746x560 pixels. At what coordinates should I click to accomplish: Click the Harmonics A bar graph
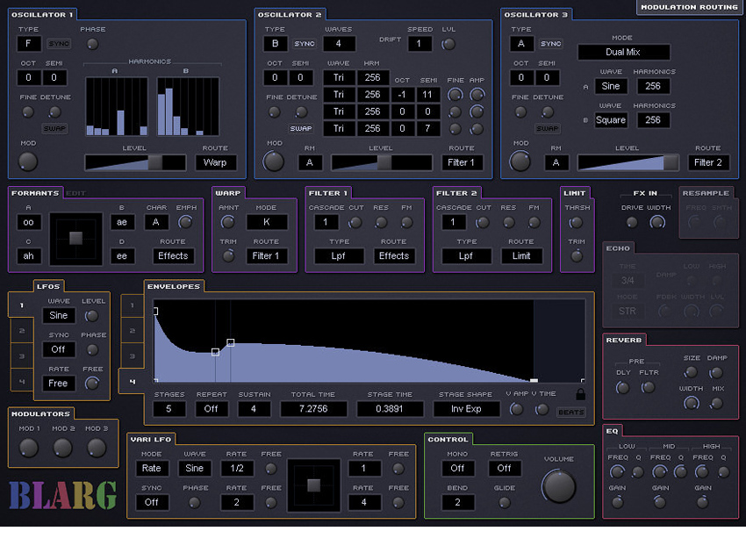click(x=117, y=106)
